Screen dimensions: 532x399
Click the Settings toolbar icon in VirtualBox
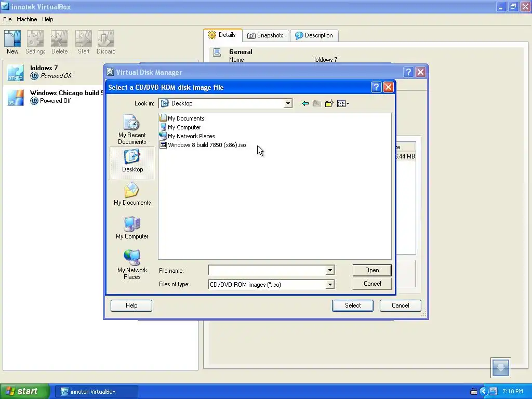pos(35,42)
